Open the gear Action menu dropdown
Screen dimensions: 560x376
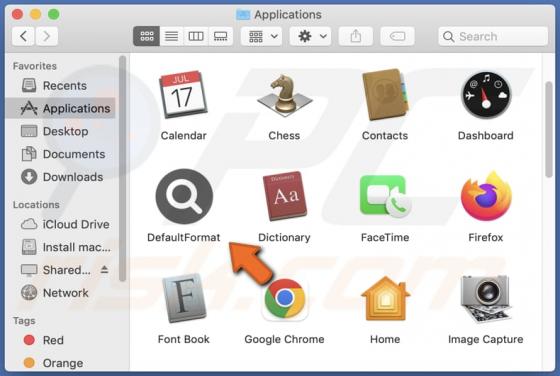coord(310,36)
